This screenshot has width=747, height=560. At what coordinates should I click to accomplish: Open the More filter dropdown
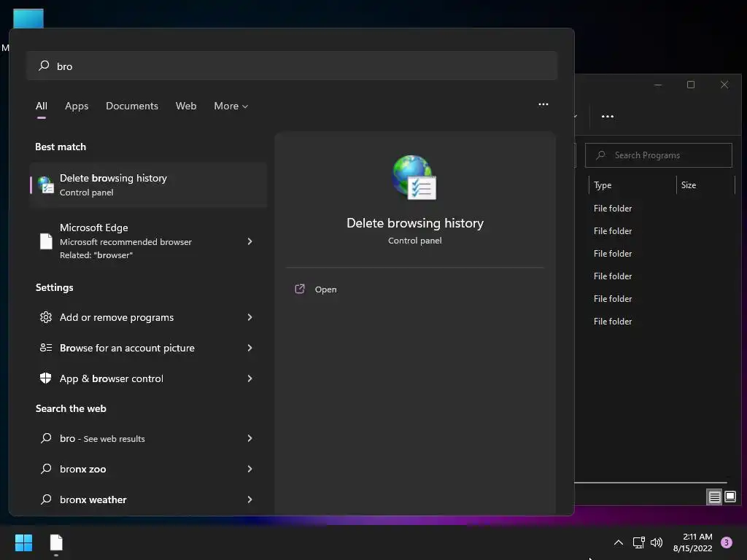click(x=231, y=106)
